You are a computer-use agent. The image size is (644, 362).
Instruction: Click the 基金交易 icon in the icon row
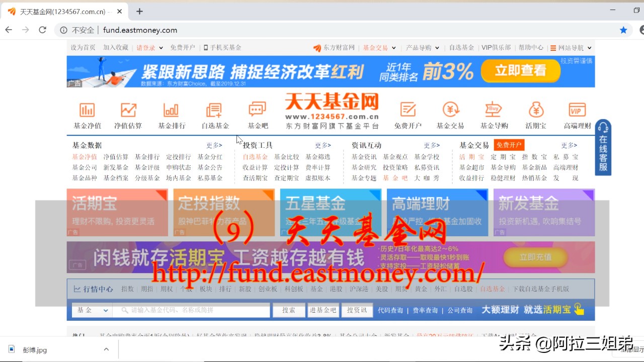pyautogui.click(x=450, y=113)
